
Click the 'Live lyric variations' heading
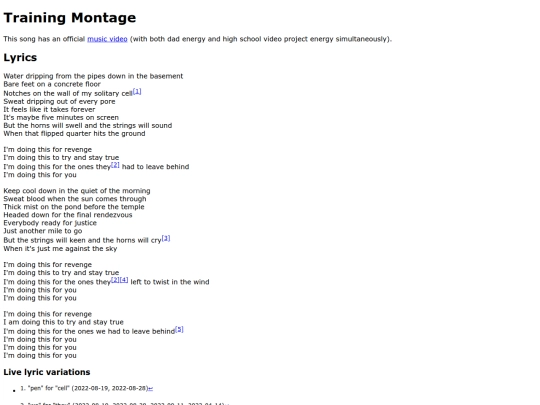[x=47, y=372]
